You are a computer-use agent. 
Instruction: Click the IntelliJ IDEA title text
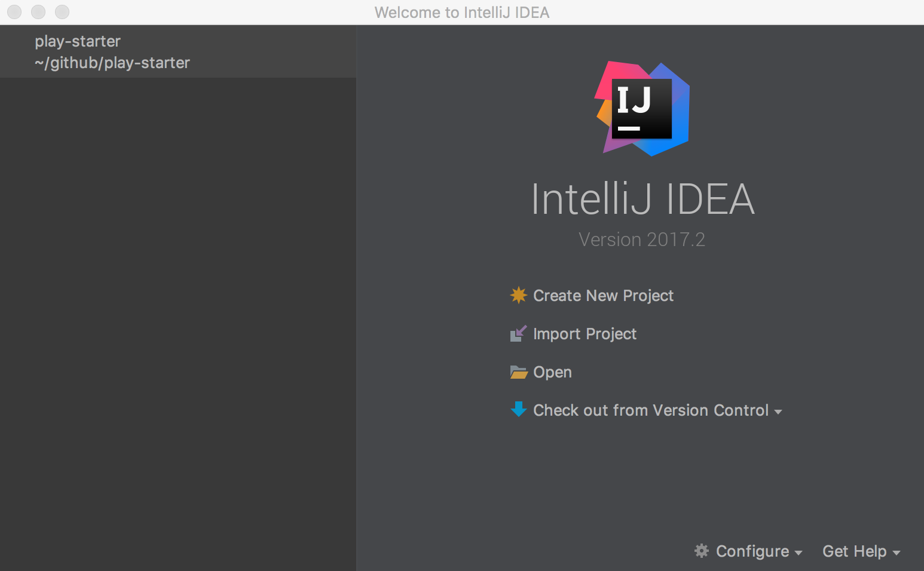point(643,199)
